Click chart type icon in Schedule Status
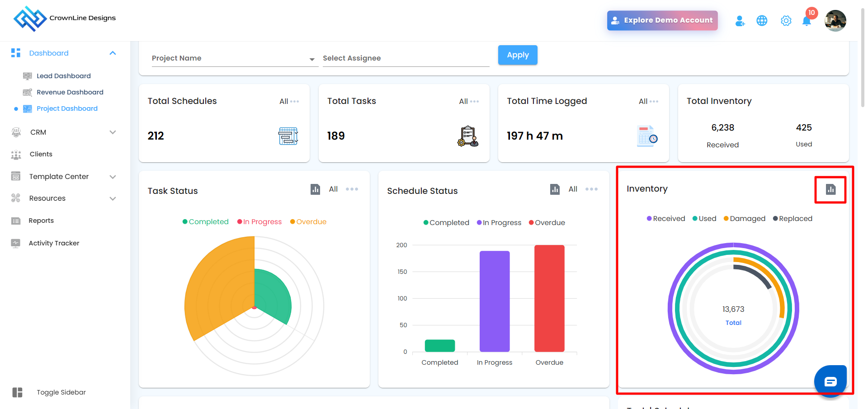The width and height of the screenshot is (868, 409). coord(555,189)
